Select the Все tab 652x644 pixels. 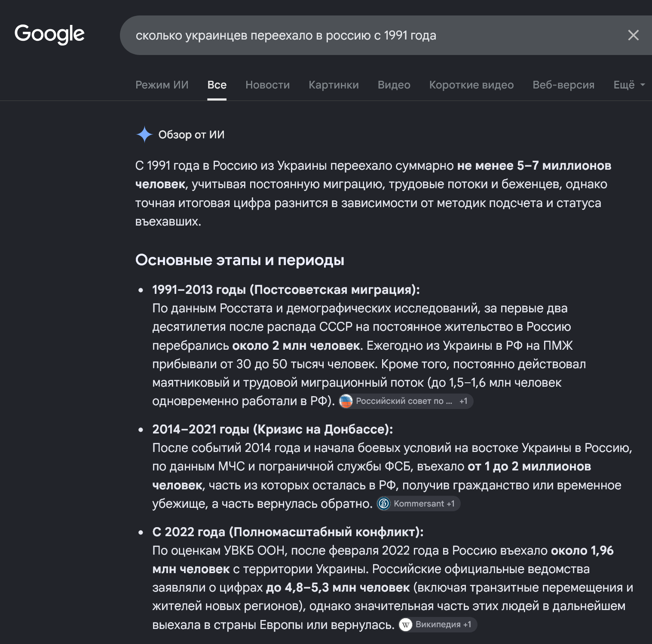(217, 85)
